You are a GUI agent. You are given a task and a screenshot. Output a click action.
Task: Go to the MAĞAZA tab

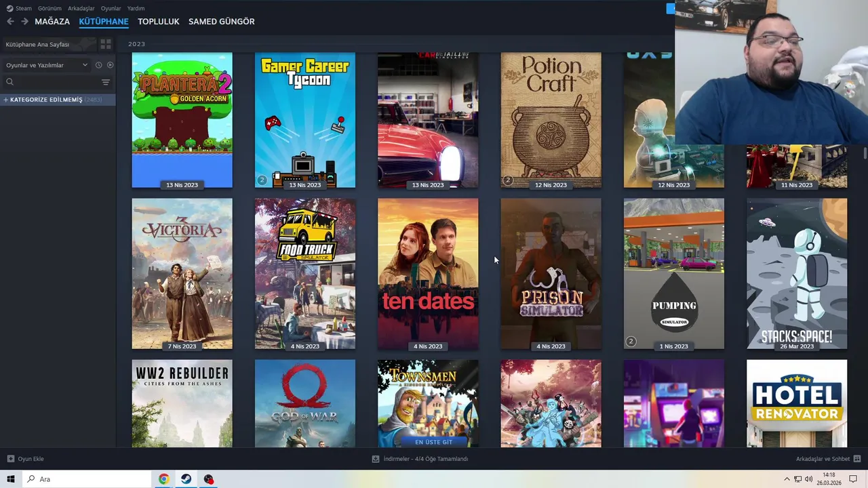click(x=52, y=22)
